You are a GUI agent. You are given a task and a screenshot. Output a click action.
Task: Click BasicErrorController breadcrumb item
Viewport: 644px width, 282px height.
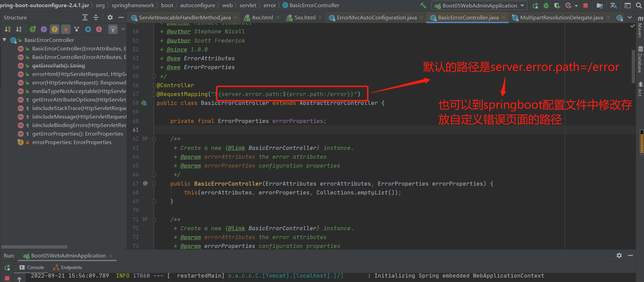tap(311, 5)
